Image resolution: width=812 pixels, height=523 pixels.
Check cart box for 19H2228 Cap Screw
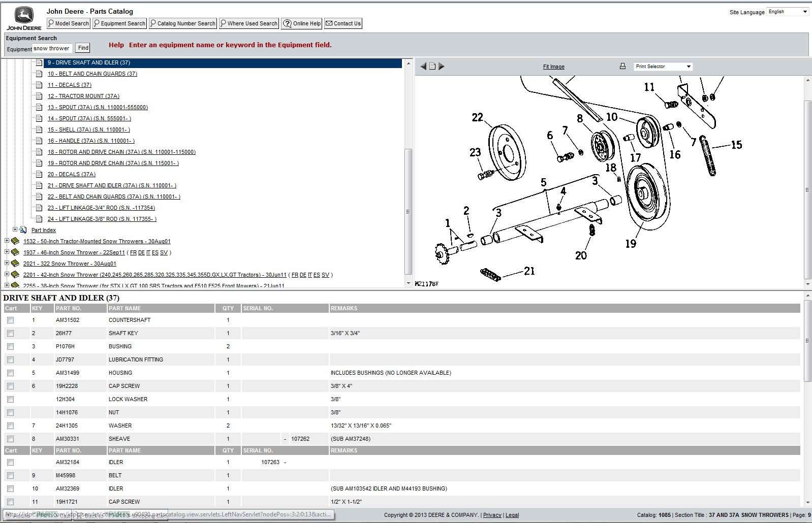(x=10, y=386)
